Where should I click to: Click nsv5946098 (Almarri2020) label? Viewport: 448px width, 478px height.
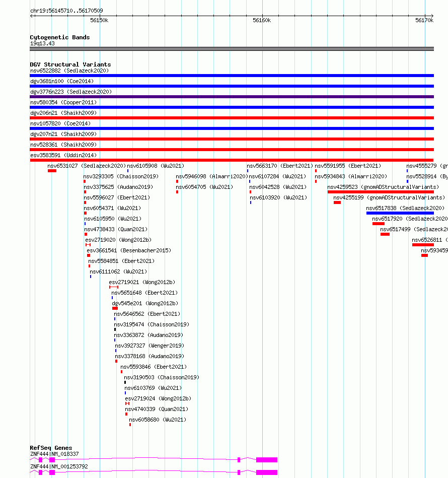click(x=212, y=176)
